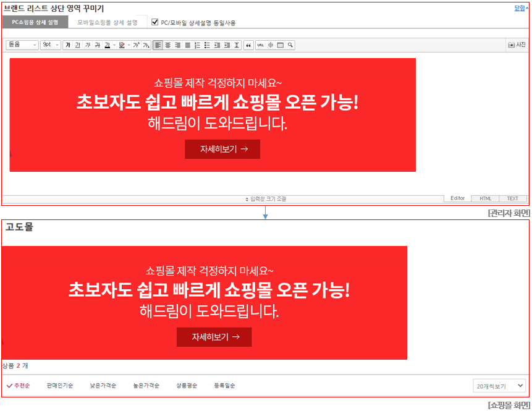Screen dimensions: 532x411
Task: Adjust line spacing
Action: pos(237,44)
